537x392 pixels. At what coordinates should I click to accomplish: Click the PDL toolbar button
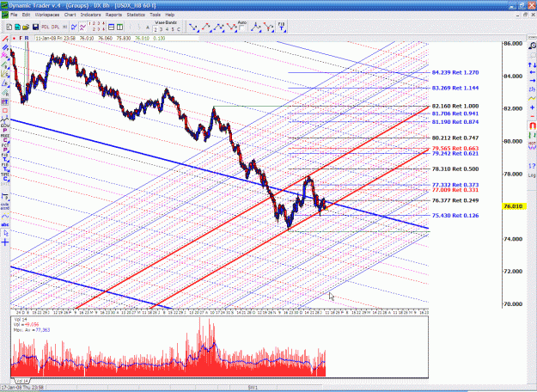(46, 27)
